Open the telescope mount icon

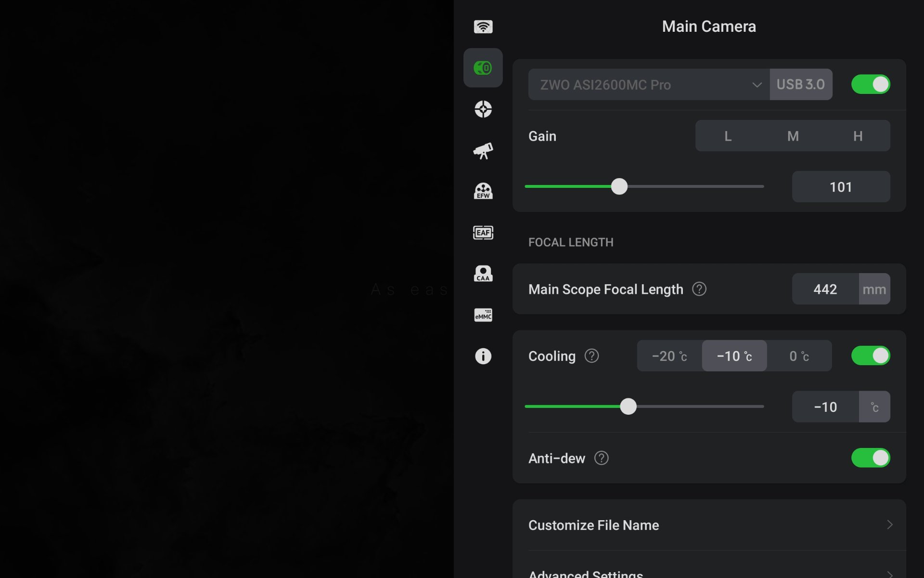(x=483, y=151)
